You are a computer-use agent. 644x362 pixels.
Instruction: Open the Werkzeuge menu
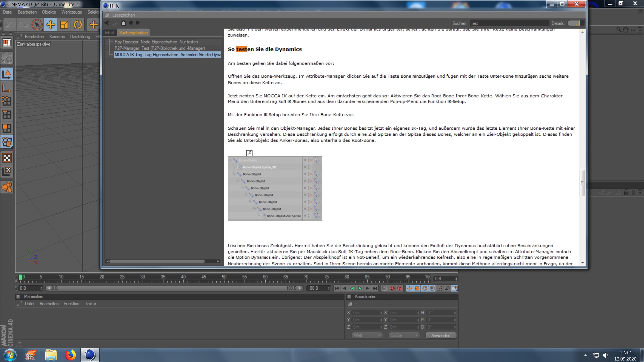[x=71, y=12]
